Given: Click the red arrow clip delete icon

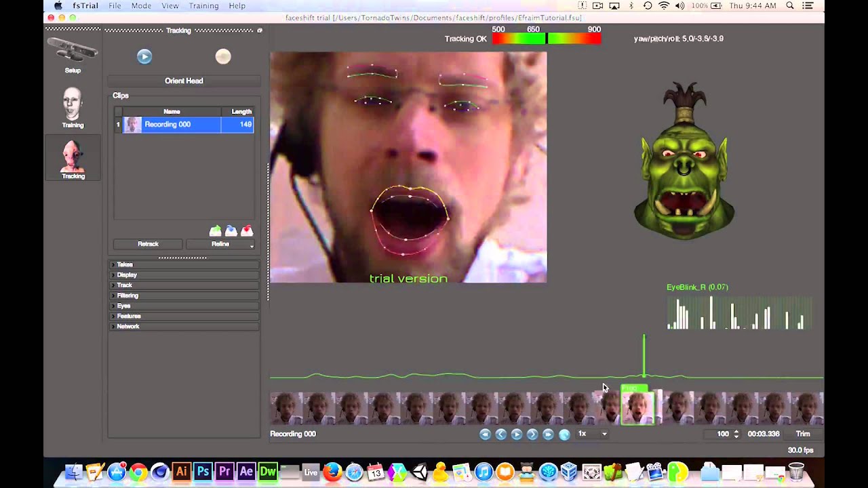Looking at the screenshot, I should (x=247, y=231).
